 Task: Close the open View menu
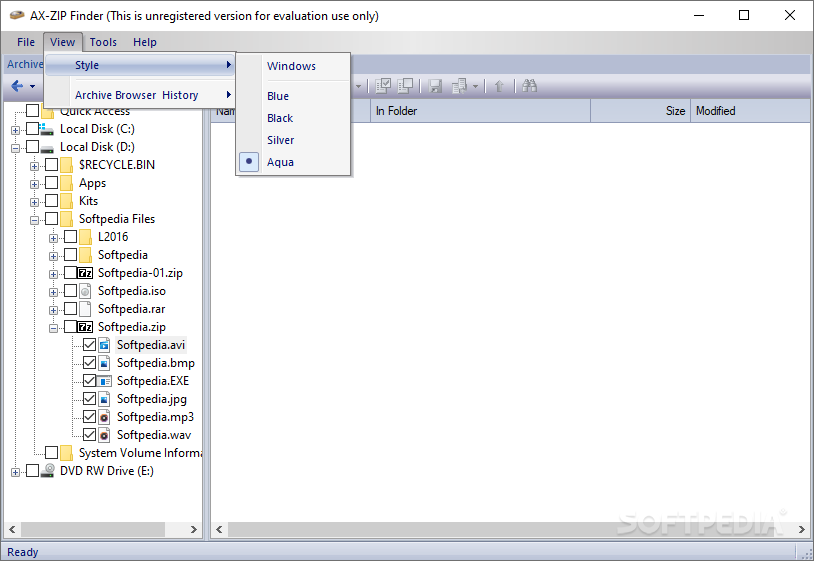(x=63, y=42)
